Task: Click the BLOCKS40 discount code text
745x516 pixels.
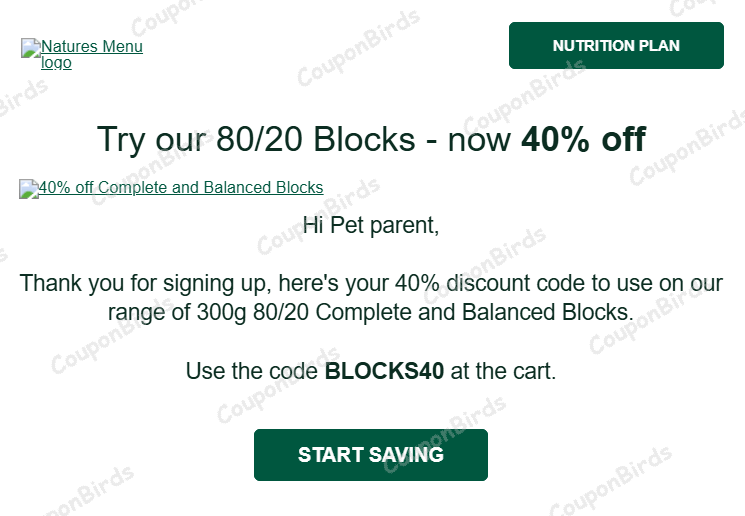Action: coord(384,371)
